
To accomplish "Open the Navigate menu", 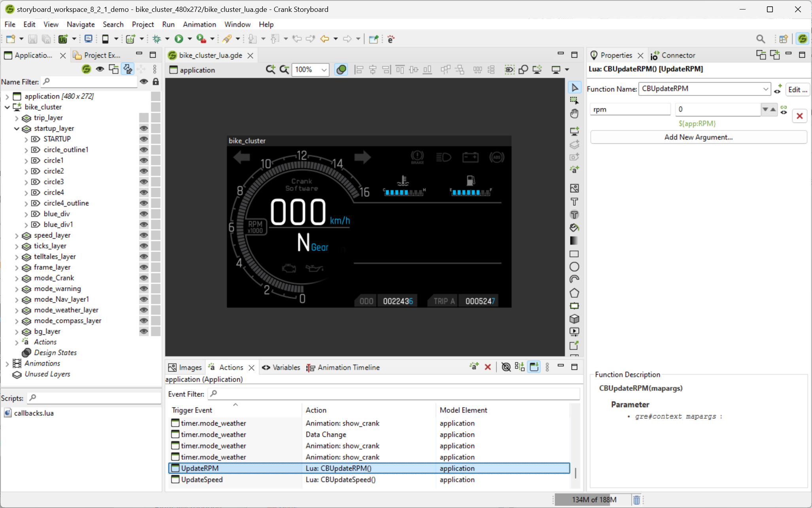I will [x=81, y=24].
